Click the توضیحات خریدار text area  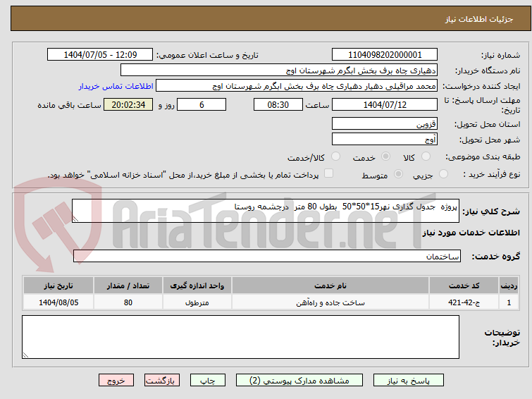tap(240, 337)
